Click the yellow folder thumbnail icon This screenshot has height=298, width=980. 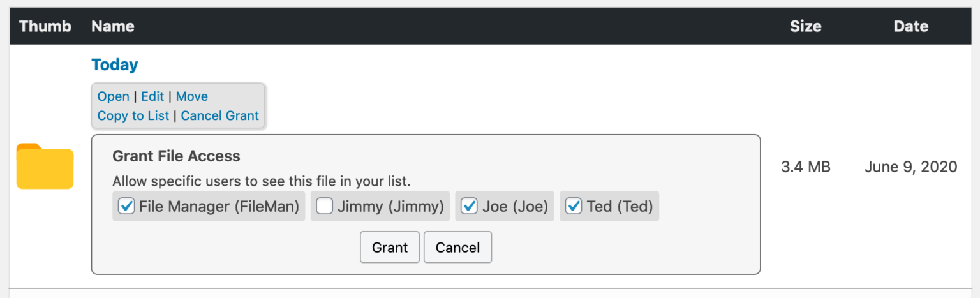(x=45, y=167)
